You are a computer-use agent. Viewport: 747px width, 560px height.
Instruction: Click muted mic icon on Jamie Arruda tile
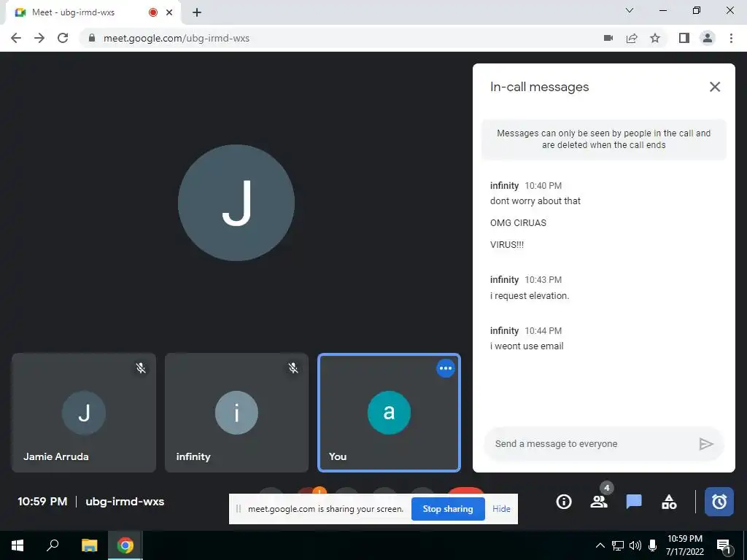click(x=141, y=367)
